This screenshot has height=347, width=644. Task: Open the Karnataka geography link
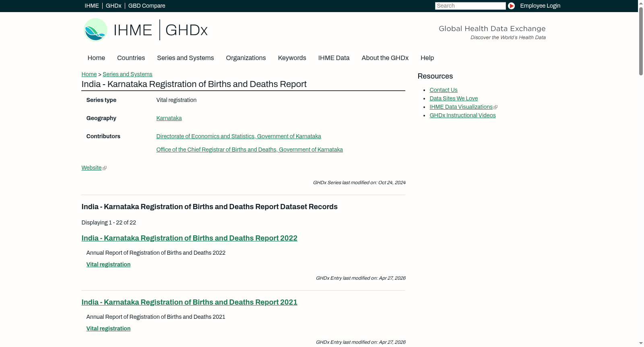pyautogui.click(x=169, y=118)
